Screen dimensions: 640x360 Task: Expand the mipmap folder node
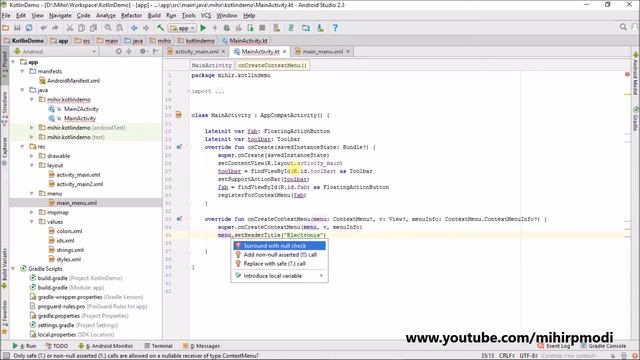32,212
